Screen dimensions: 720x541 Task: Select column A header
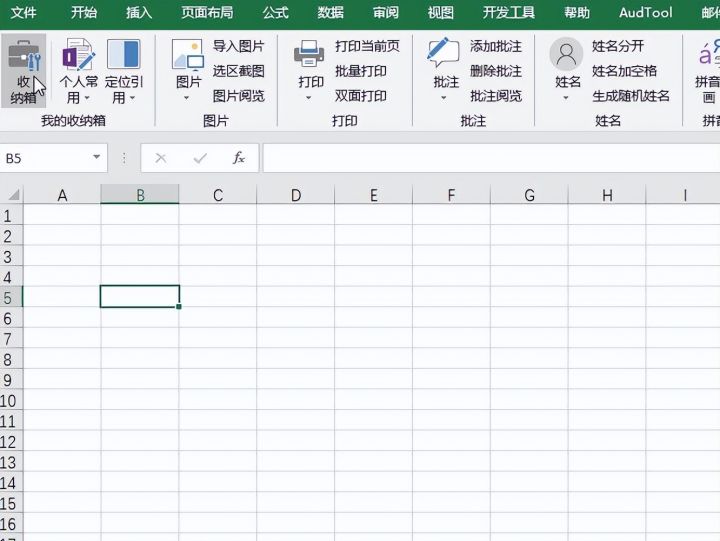pyautogui.click(x=62, y=195)
